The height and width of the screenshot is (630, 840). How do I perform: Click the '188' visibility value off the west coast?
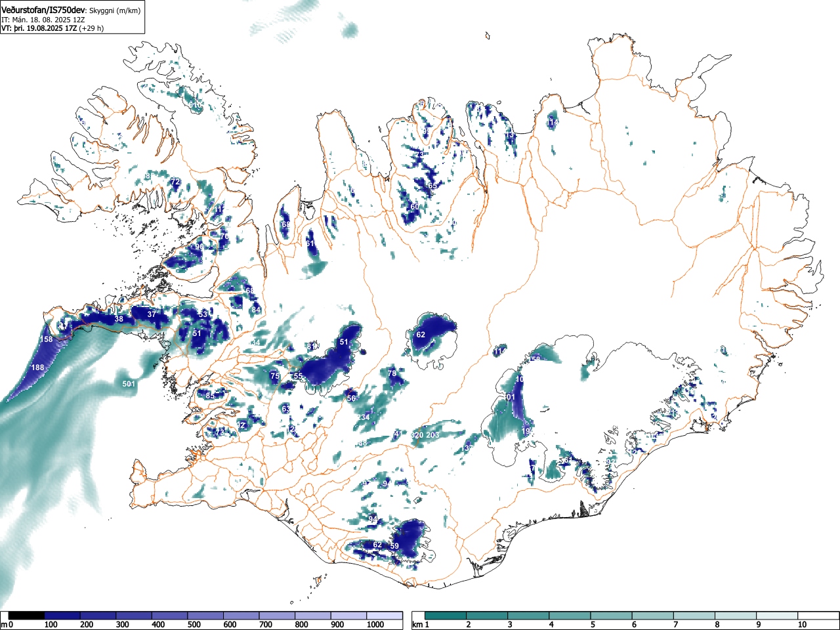[37, 368]
